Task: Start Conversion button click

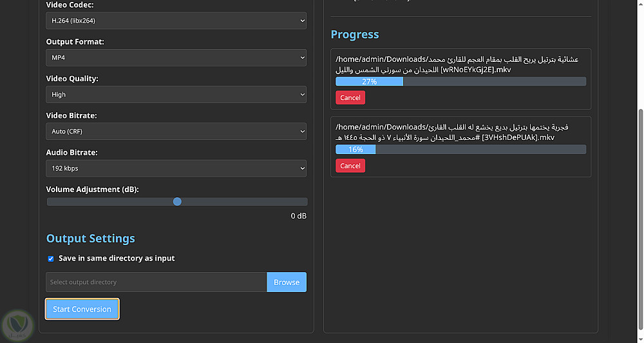Action: (82, 309)
